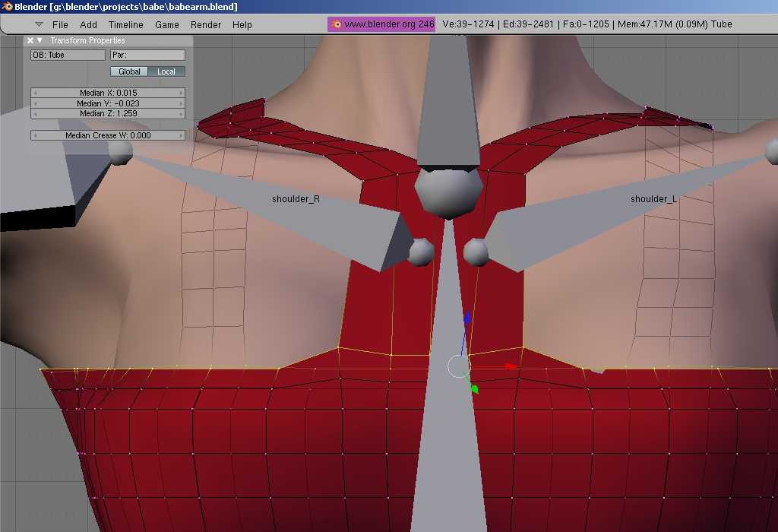Click the Median Y value slider
The height and width of the screenshot is (532, 778).
click(x=108, y=103)
